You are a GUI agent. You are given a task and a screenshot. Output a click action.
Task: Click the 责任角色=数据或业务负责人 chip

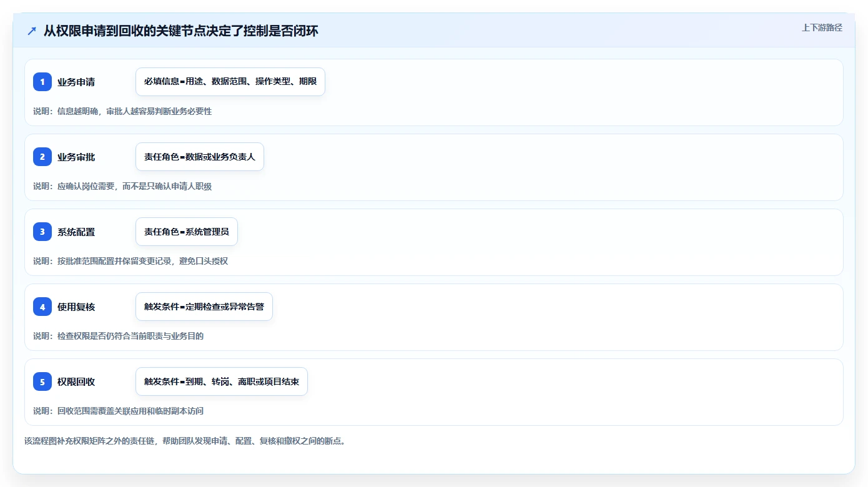tap(200, 157)
